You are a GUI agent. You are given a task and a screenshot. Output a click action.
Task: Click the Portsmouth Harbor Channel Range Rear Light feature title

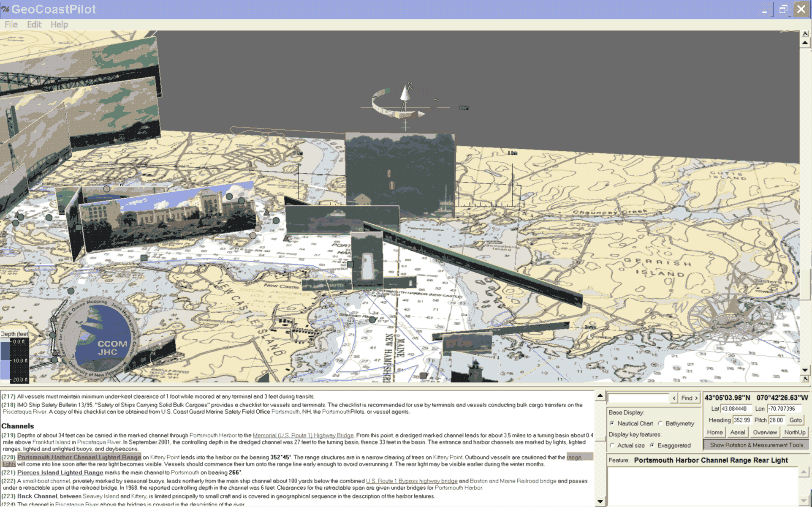(711, 460)
